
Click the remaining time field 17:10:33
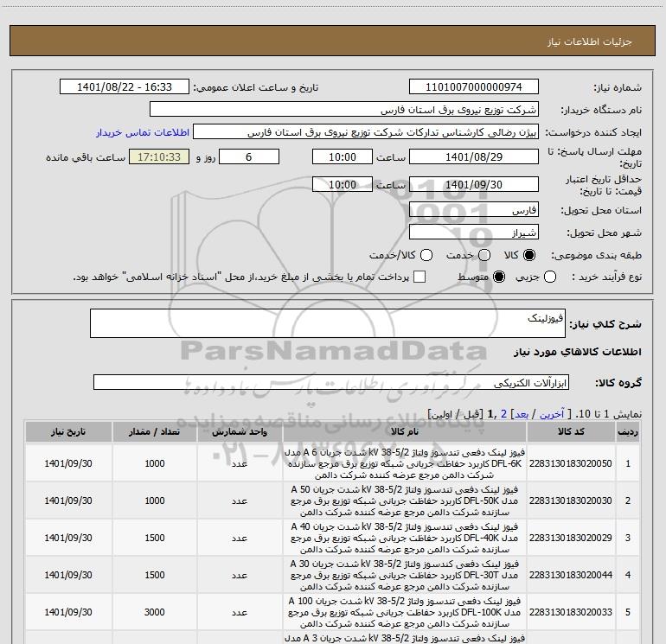tap(159, 156)
